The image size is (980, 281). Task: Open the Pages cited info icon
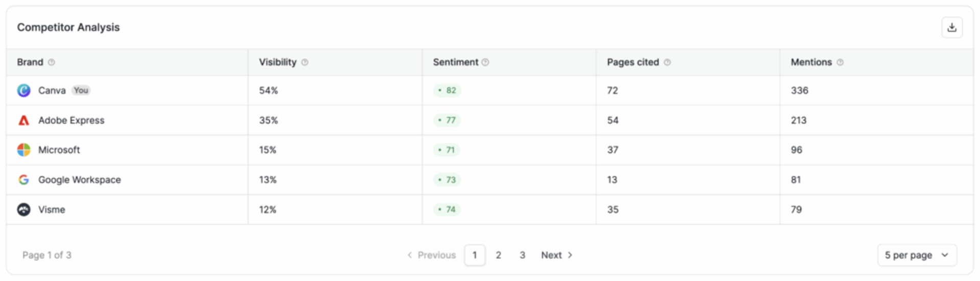(667, 62)
